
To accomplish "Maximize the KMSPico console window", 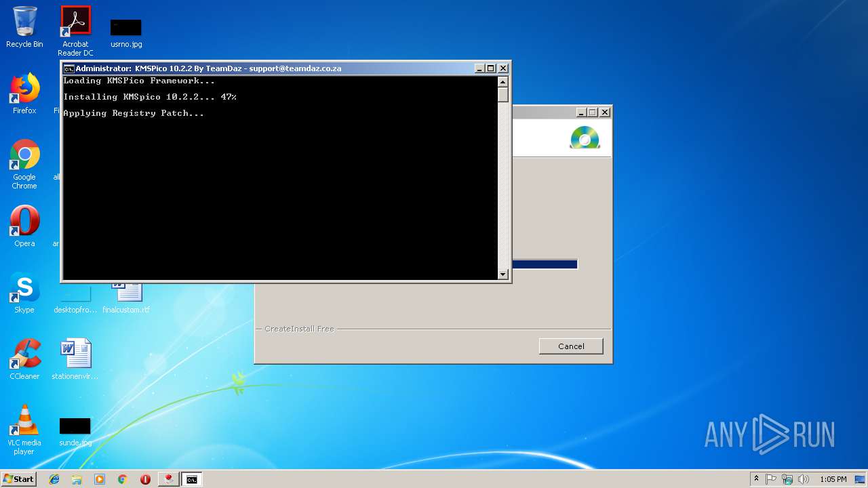I will pyautogui.click(x=491, y=68).
